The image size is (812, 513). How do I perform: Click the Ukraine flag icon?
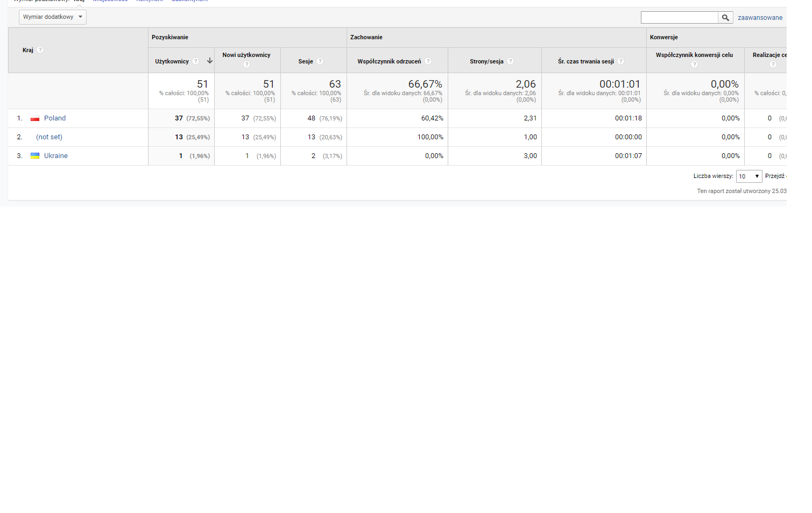[35, 156]
